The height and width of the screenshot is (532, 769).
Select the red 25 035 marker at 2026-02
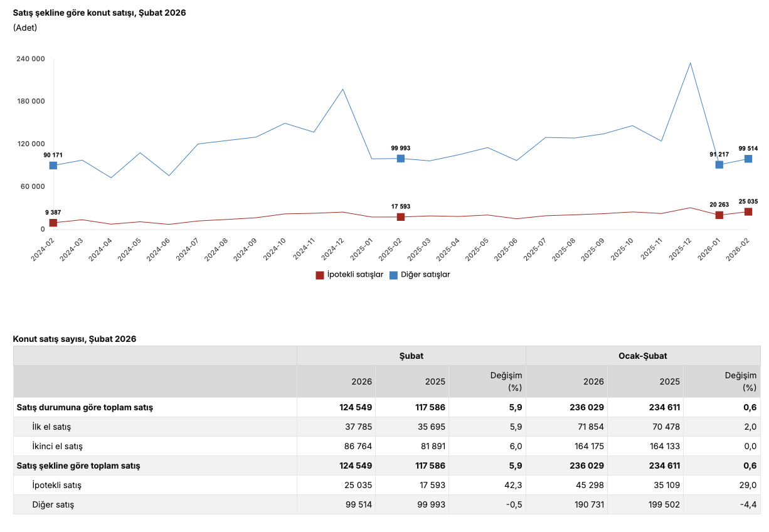tap(748, 212)
